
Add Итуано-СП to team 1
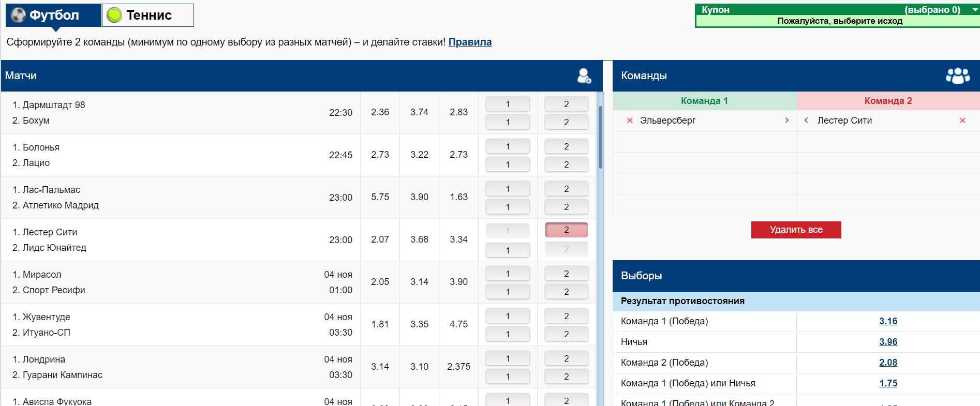[508, 334]
